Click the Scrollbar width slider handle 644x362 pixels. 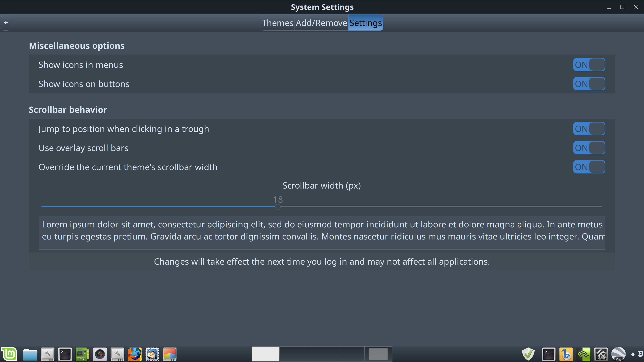(x=278, y=207)
